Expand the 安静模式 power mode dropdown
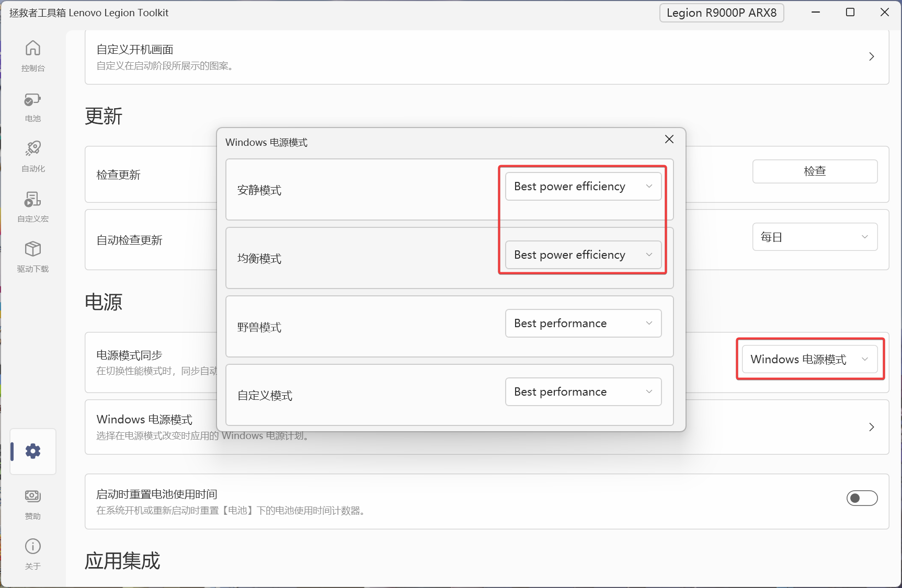 (583, 187)
